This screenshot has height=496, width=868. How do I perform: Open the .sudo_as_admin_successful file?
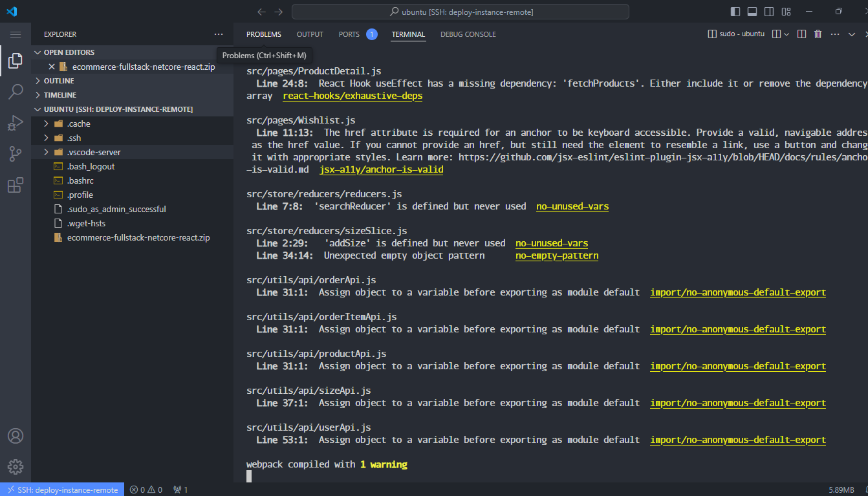(132, 209)
